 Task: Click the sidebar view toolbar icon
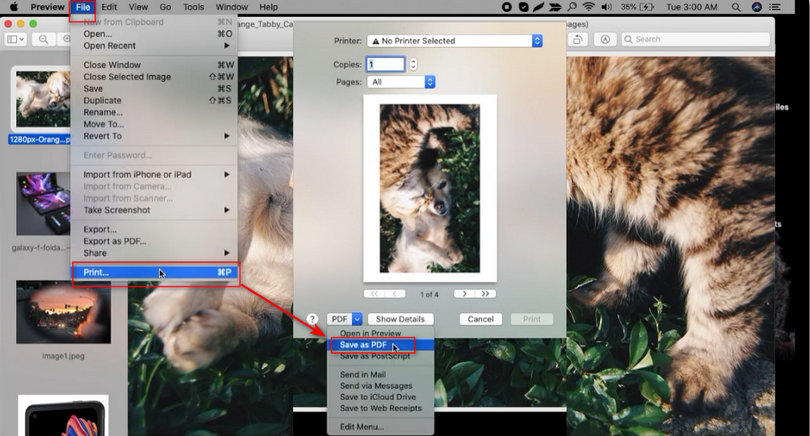click(16, 39)
